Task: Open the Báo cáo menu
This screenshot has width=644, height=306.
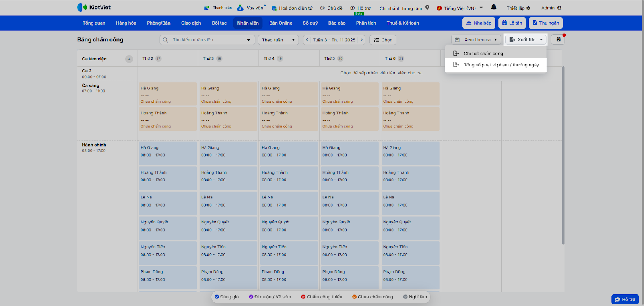Action: point(337,23)
